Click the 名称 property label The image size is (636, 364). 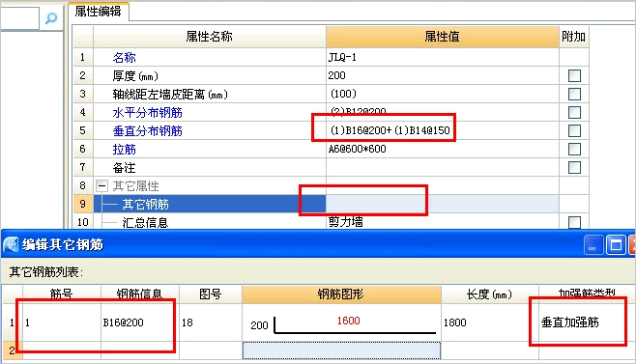click(x=124, y=58)
